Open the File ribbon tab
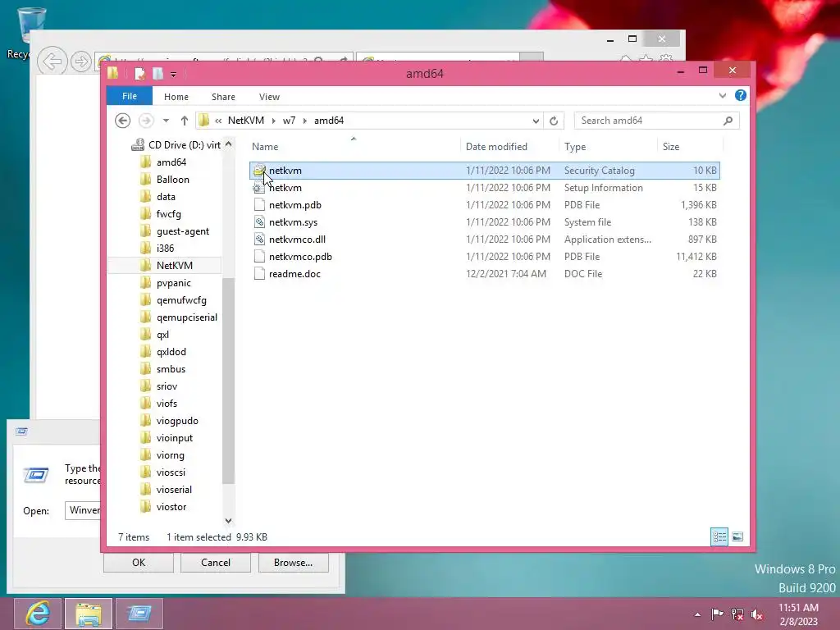This screenshot has height=630, width=840. tap(130, 97)
